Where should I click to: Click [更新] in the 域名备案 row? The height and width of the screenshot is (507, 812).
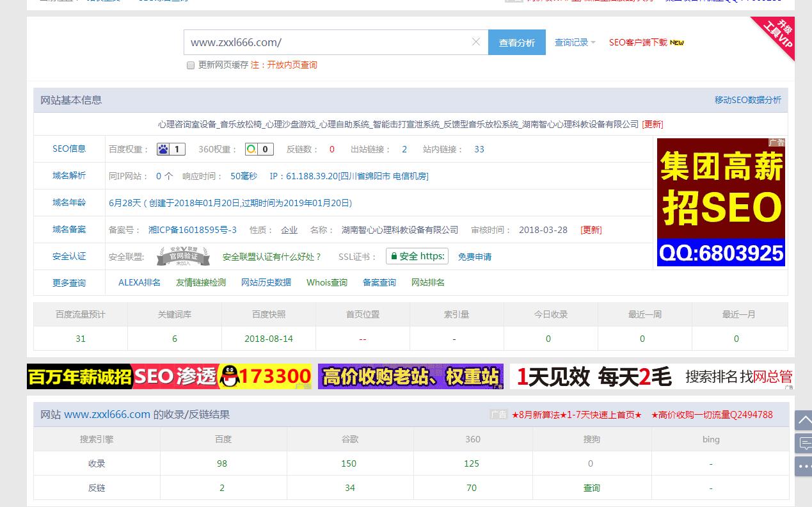coord(591,230)
